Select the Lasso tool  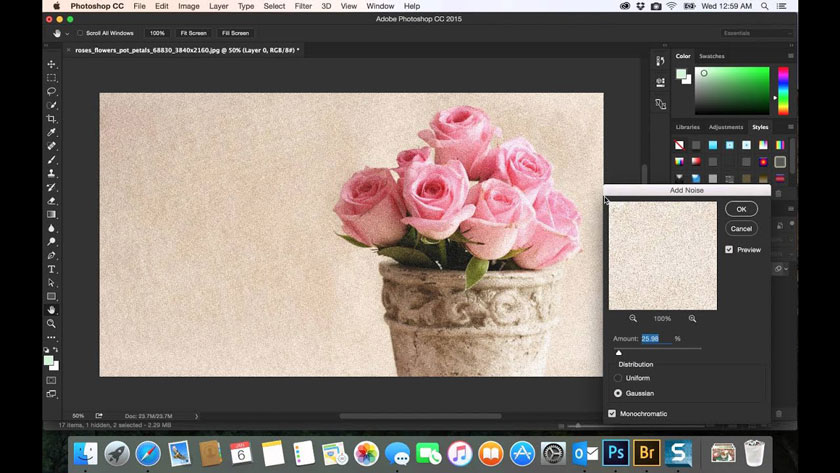[x=51, y=92]
